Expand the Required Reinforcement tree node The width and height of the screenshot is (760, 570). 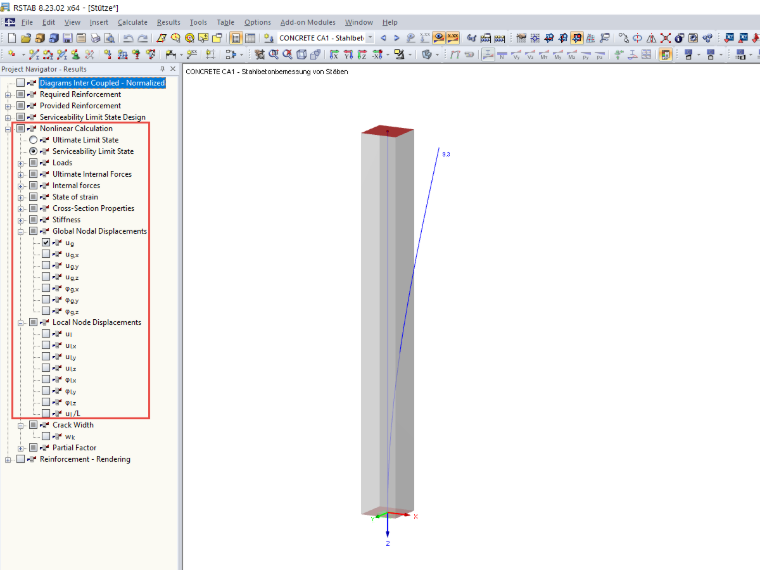tap(8, 95)
